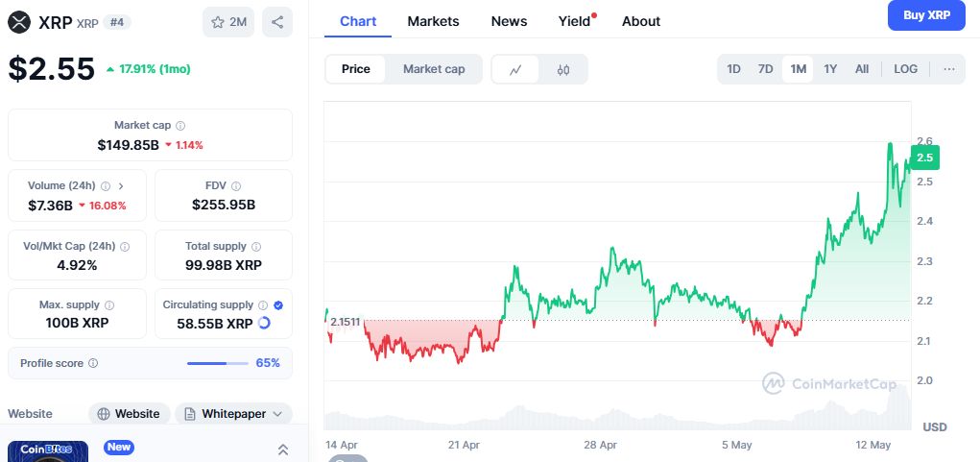The height and width of the screenshot is (462, 980).
Task: Show info tooltip for Market cap
Action: (x=180, y=126)
